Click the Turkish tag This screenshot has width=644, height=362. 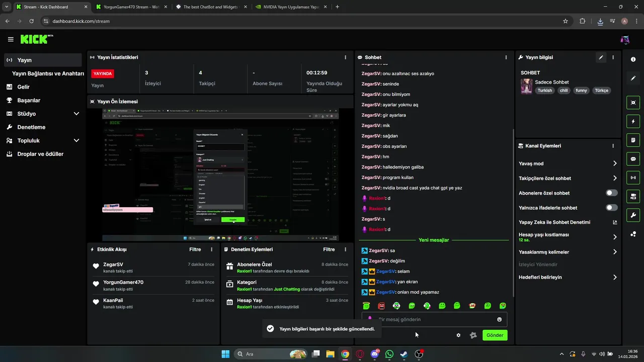click(544, 90)
